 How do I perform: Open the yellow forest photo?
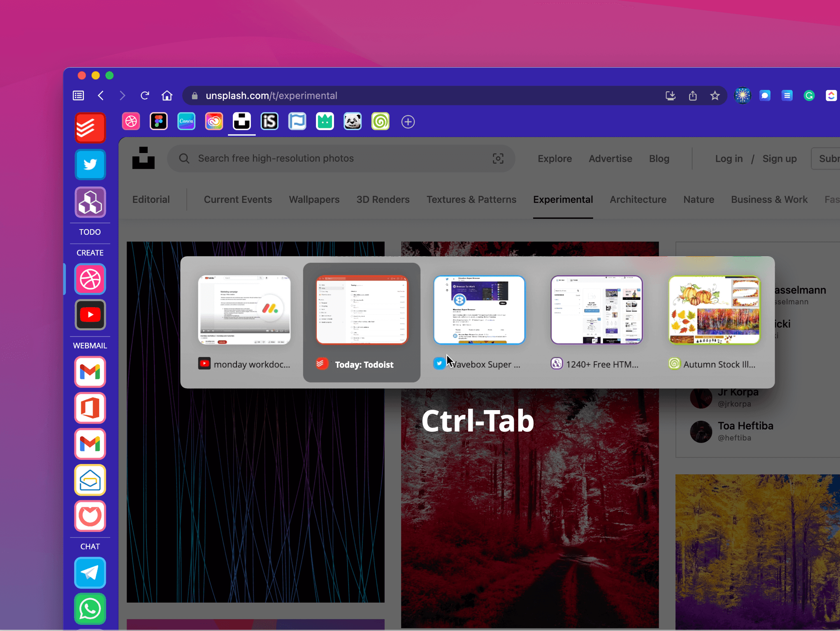(757, 552)
